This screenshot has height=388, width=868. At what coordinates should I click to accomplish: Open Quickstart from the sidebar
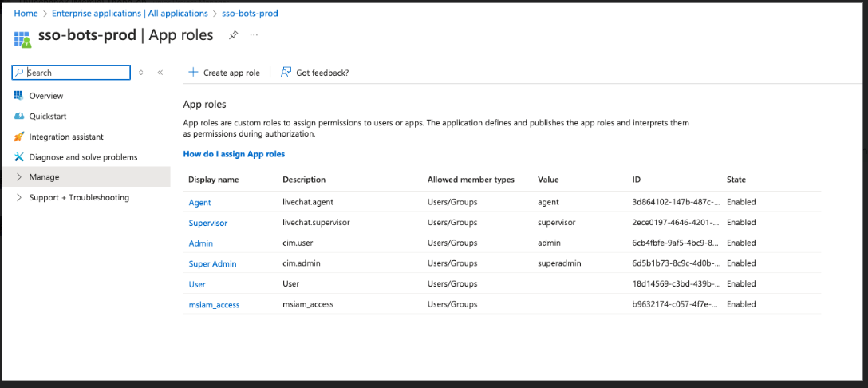coord(46,117)
